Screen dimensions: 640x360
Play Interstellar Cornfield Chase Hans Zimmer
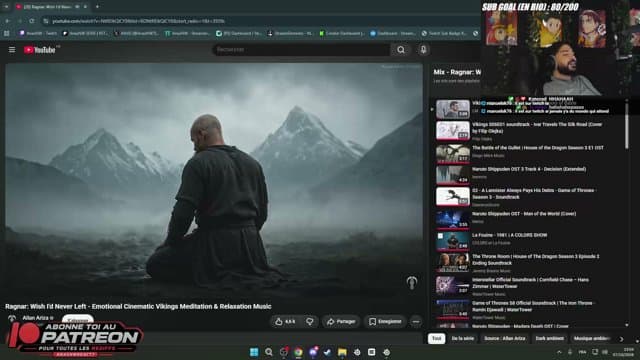pyautogui.click(x=531, y=283)
